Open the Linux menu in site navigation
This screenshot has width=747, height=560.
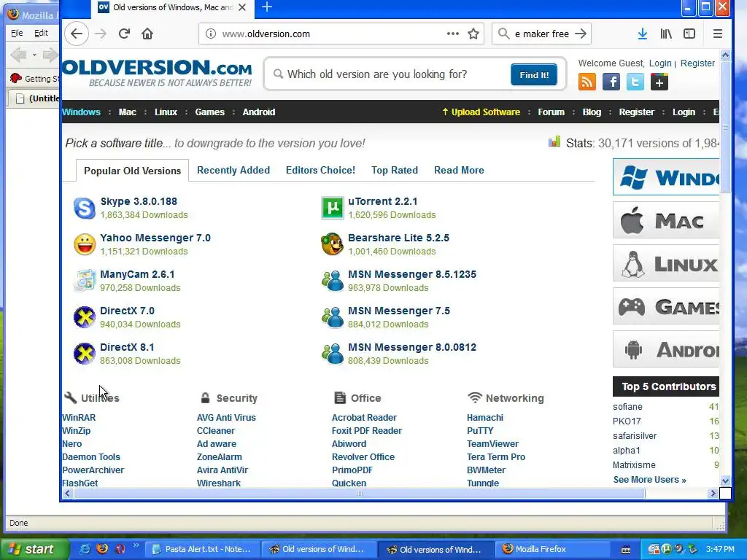(x=166, y=112)
